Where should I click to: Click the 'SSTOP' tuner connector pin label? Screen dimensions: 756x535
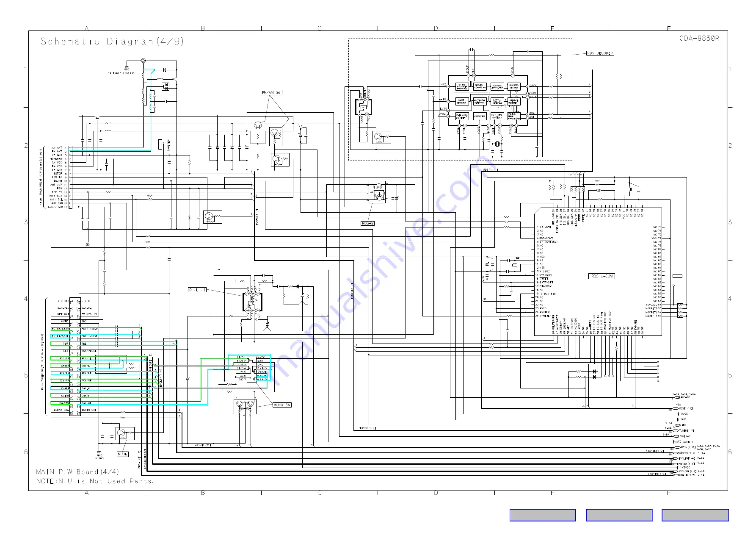pos(58,173)
